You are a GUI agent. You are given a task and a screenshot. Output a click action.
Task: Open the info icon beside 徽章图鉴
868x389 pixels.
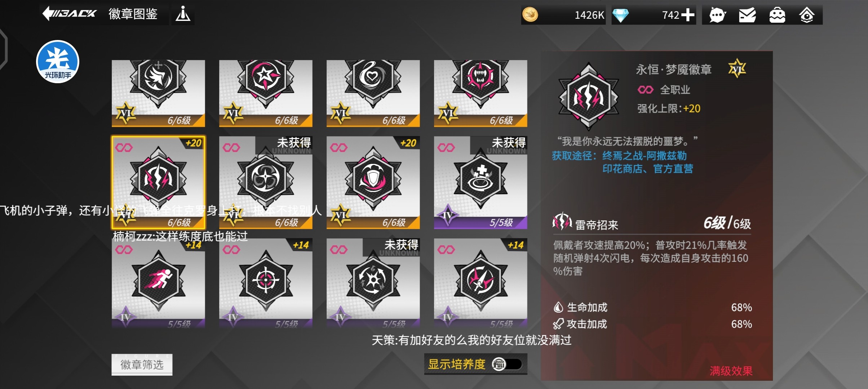(183, 14)
